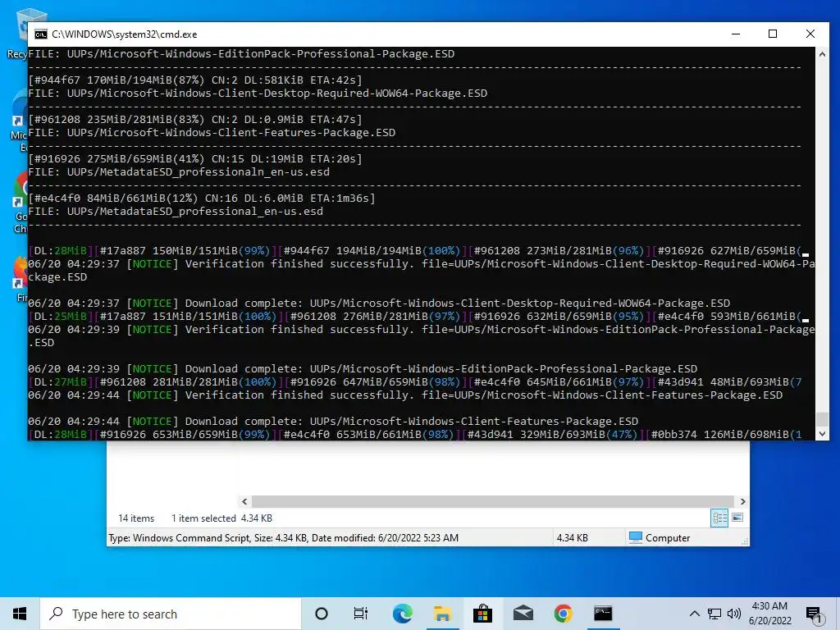Image resolution: width=840 pixels, height=630 pixels.
Task: Open the Mail app from the taskbar
Action: [523, 614]
